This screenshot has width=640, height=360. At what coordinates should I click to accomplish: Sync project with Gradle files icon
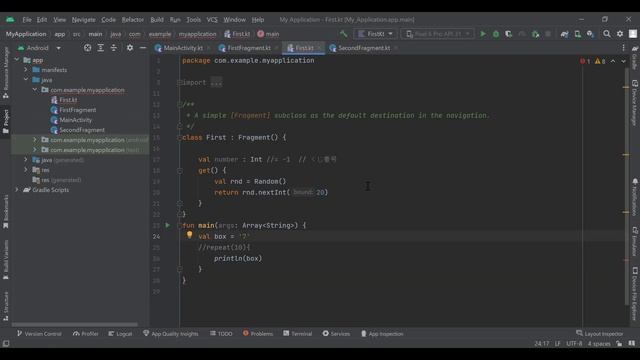tap(564, 34)
